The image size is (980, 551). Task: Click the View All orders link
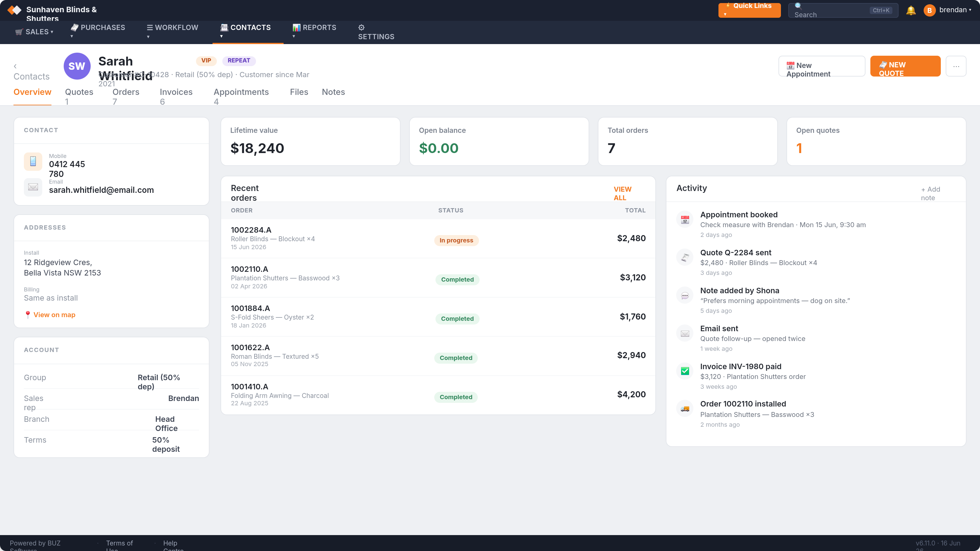(x=622, y=193)
